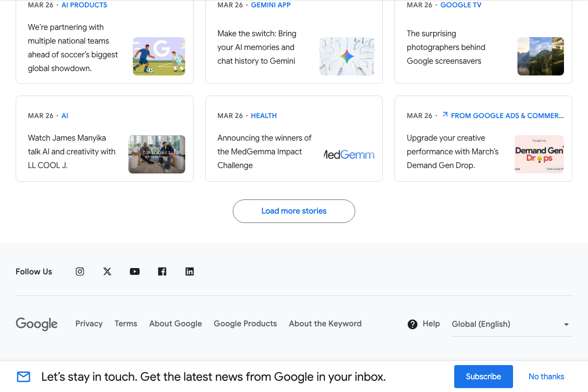Click the Demand Gen Drops thumbnail
The width and height of the screenshot is (588, 392).
pos(539,154)
